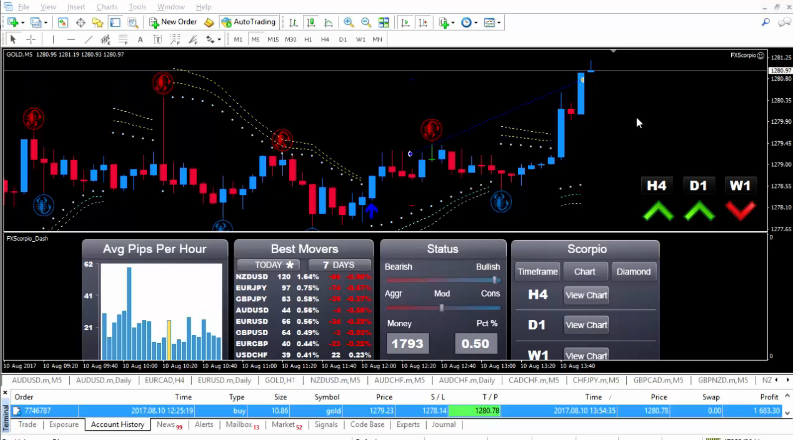Switch chart to M15 timeframe
793x440 pixels.
coord(273,39)
